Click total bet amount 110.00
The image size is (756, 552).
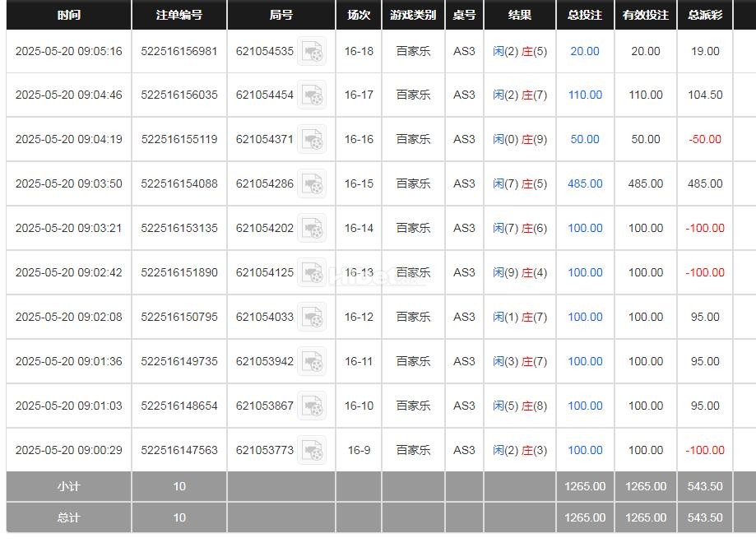click(585, 95)
